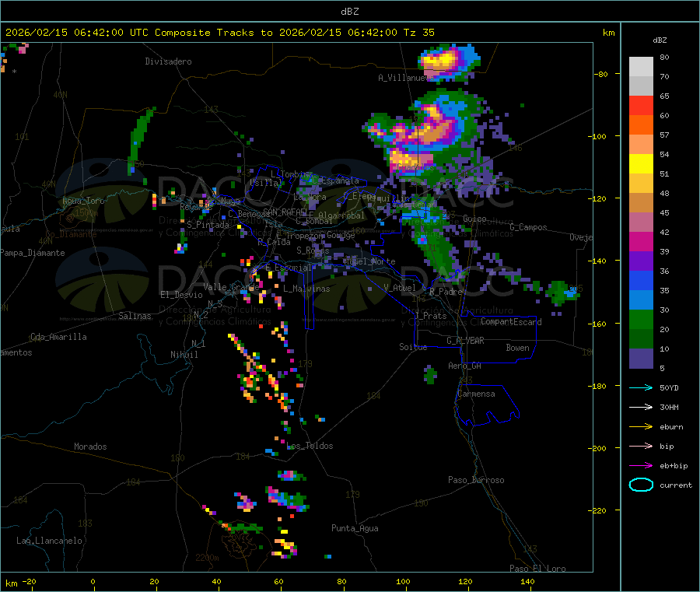Pick the magenta 39-42 dBZ band
700x592 pixels.
pos(641,241)
